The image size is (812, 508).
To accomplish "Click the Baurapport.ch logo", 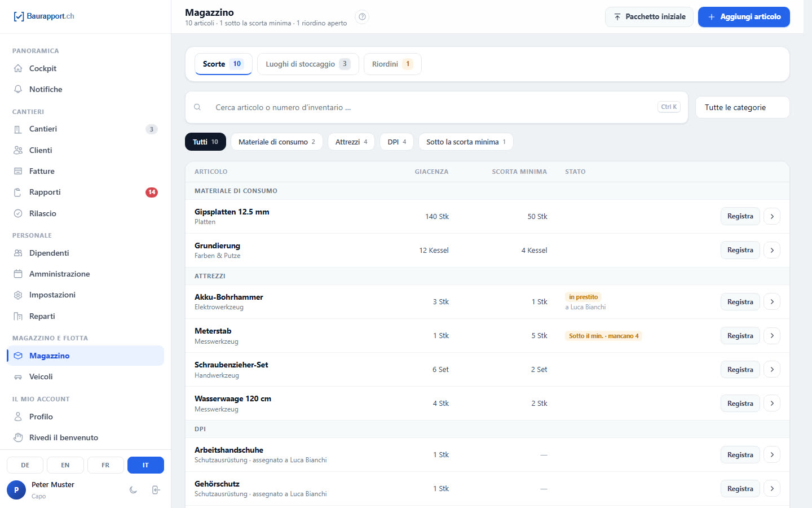I will pos(44,16).
